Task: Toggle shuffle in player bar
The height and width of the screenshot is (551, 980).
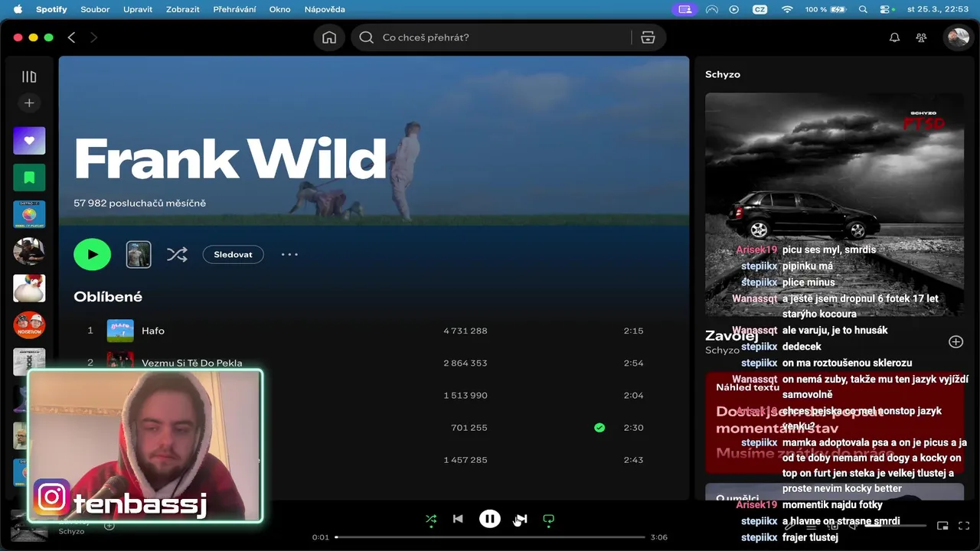Action: 431,519
